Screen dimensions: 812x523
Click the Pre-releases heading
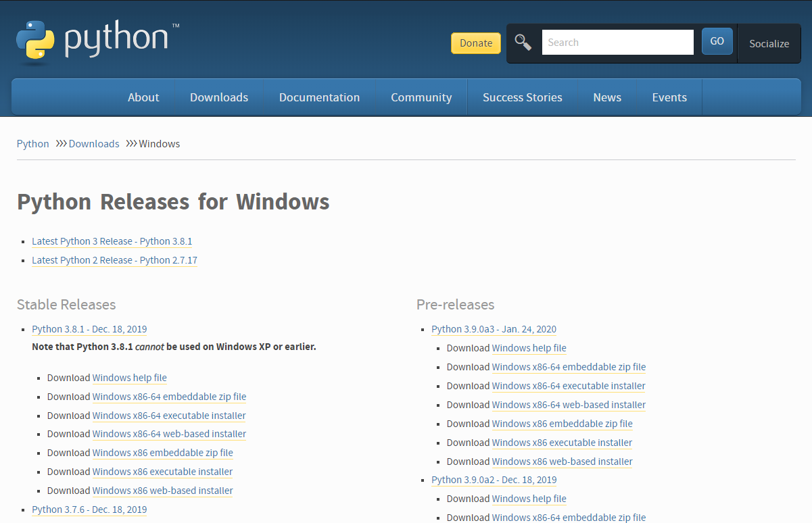coord(456,305)
